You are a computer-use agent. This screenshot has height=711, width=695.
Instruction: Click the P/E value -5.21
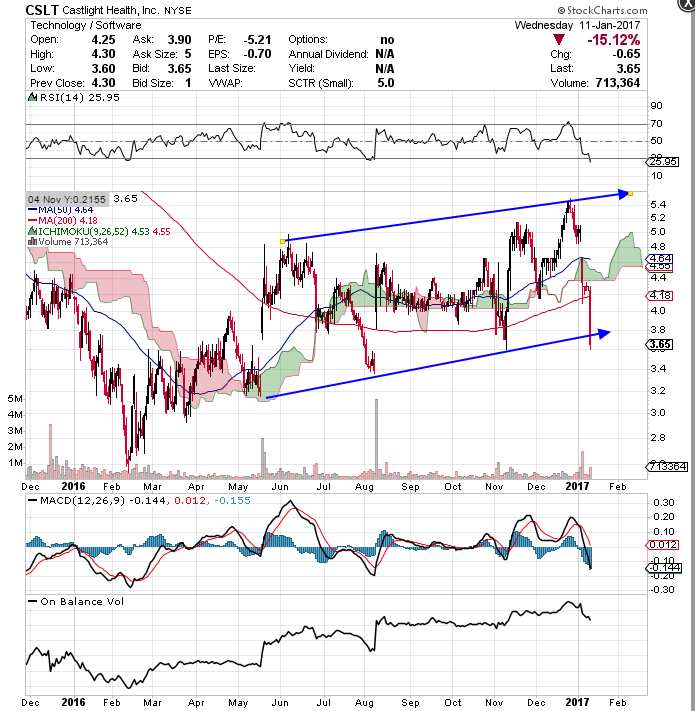click(x=257, y=40)
